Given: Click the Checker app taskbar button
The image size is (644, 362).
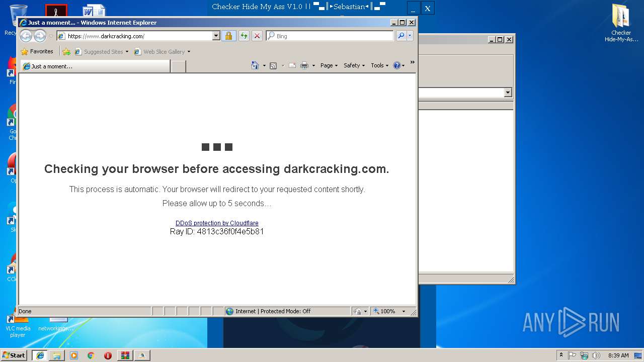Looking at the screenshot, I should tap(142, 355).
